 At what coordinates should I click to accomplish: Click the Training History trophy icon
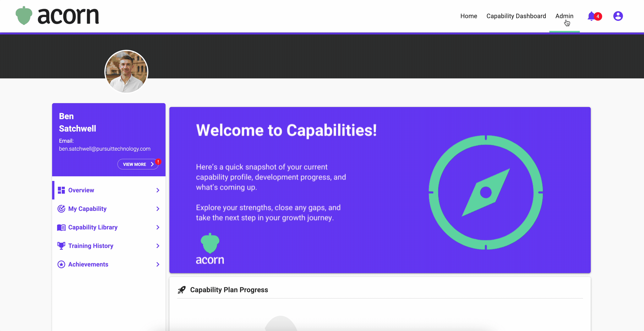(x=61, y=246)
